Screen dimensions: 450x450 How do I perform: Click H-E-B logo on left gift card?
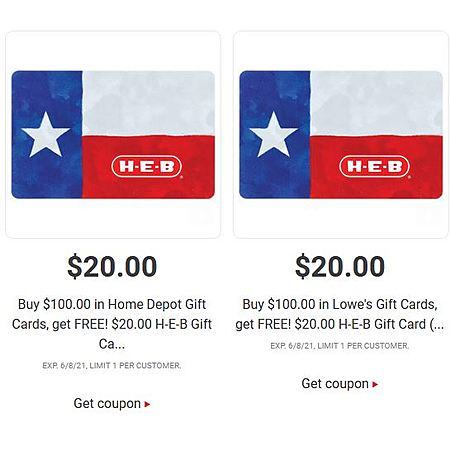(147, 166)
